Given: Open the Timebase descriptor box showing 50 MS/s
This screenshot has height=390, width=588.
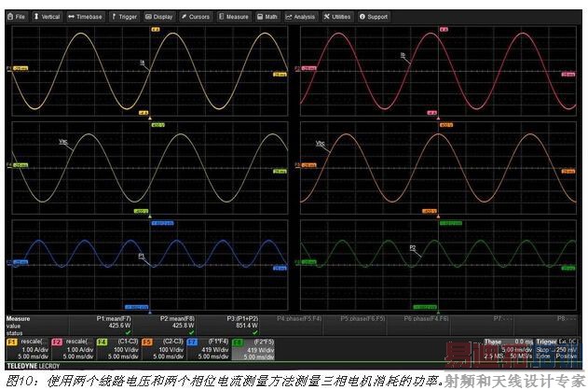Looking at the screenshot, I should [x=508, y=349].
